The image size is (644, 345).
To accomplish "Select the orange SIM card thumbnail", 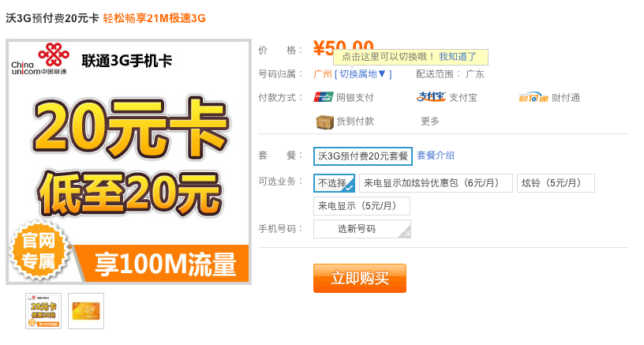I will (86, 311).
